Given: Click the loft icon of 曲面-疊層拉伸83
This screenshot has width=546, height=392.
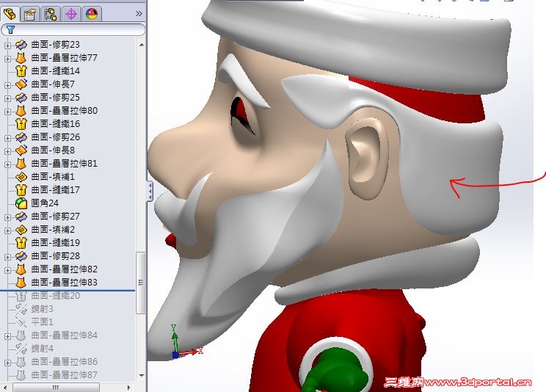Looking at the screenshot, I should click(21, 283).
